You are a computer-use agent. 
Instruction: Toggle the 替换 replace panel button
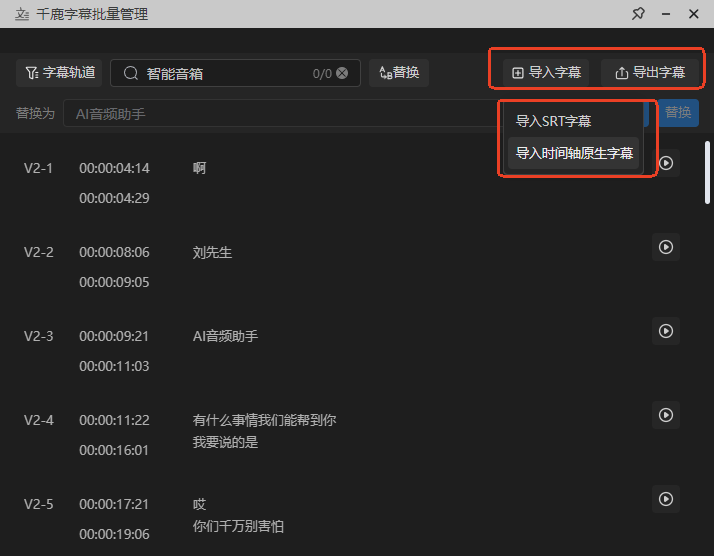coord(399,73)
